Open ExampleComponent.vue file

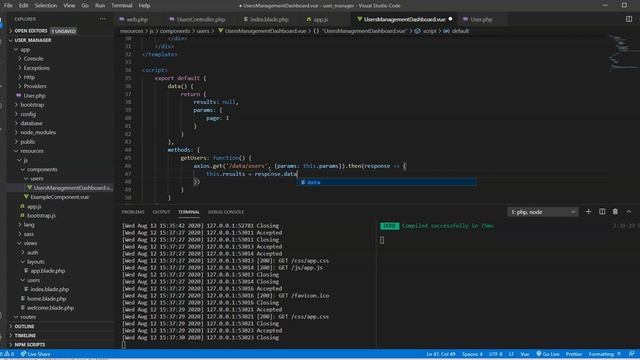pyautogui.click(x=60, y=197)
